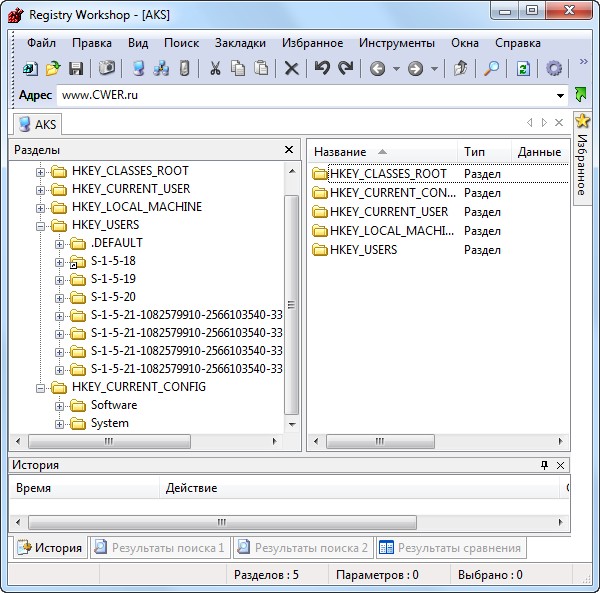
Task: Click the Redo arrow toolbar icon
Action: (x=346, y=68)
